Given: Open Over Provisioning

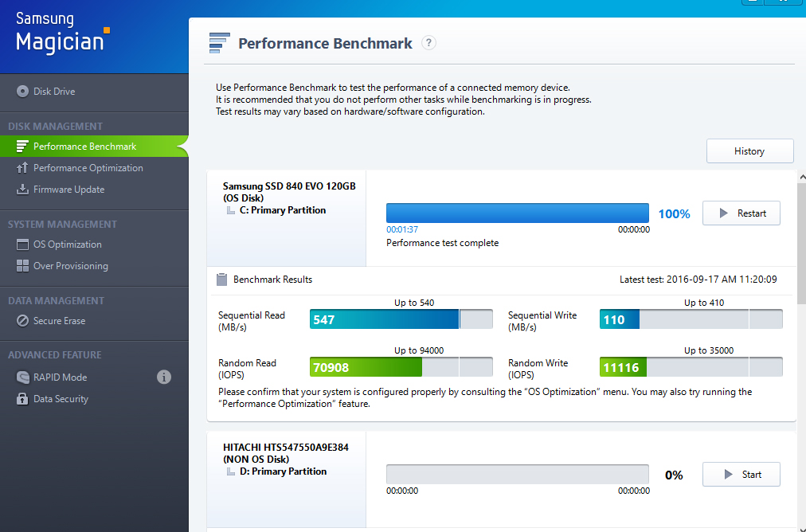Looking at the screenshot, I should [94, 266].
